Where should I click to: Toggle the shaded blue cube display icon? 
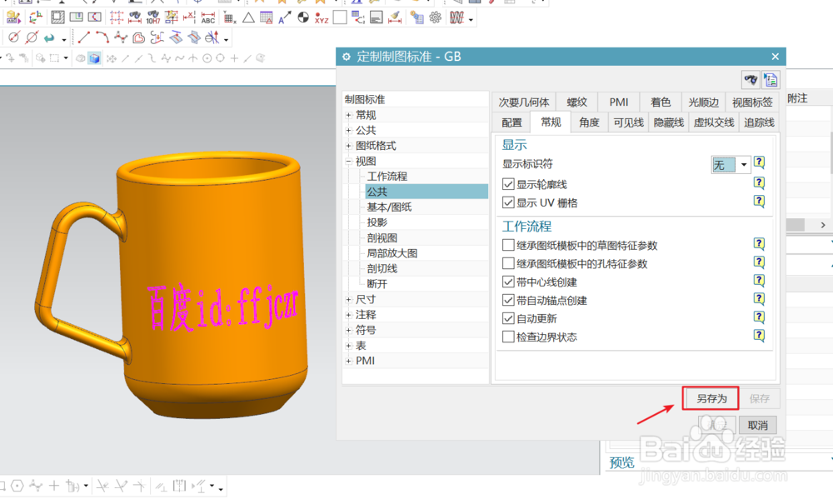[95, 57]
